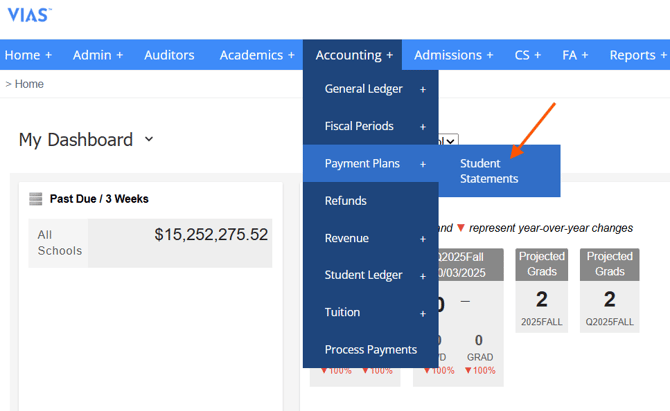Image resolution: width=670 pixels, height=411 pixels.
Task: Select Process Payments in Accounting menu
Action: pyautogui.click(x=370, y=349)
